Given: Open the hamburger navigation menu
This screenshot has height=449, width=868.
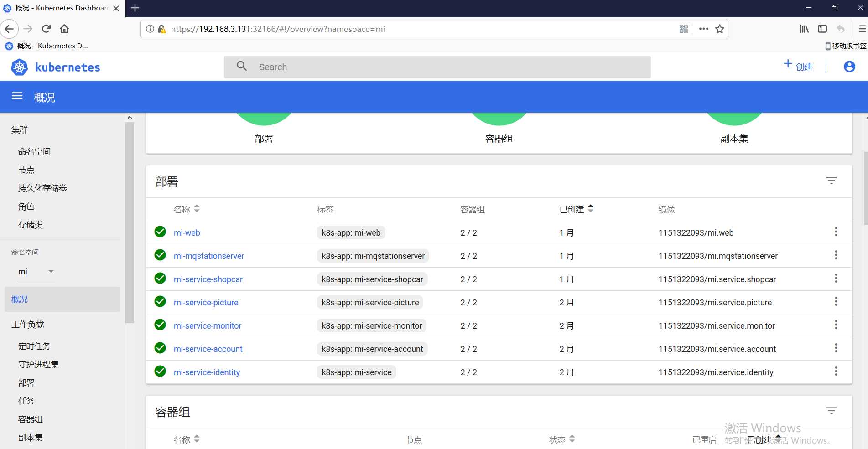Looking at the screenshot, I should tap(17, 96).
